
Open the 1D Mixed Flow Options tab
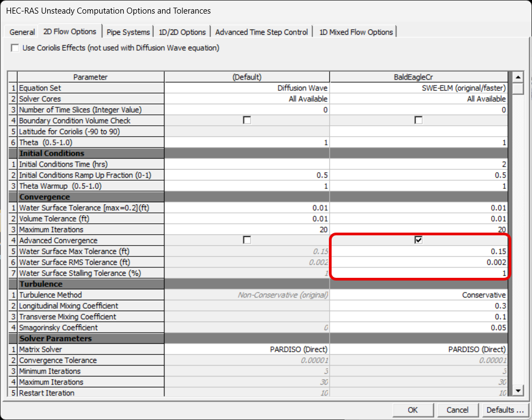(x=356, y=32)
